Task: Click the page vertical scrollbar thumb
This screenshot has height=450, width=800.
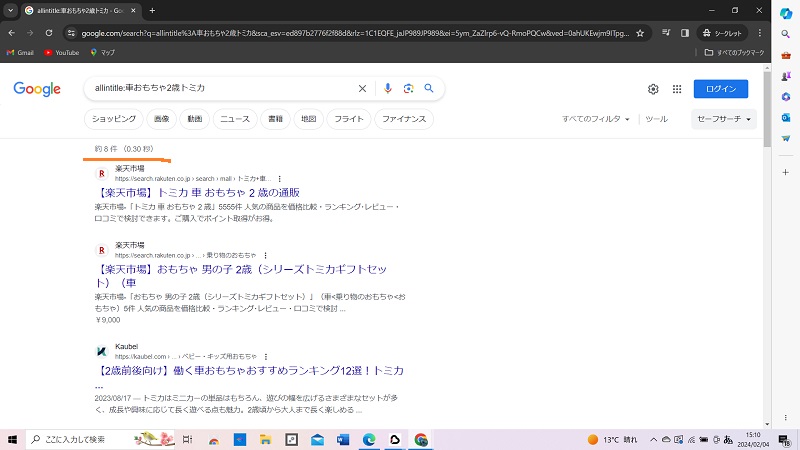Action: [x=767, y=109]
